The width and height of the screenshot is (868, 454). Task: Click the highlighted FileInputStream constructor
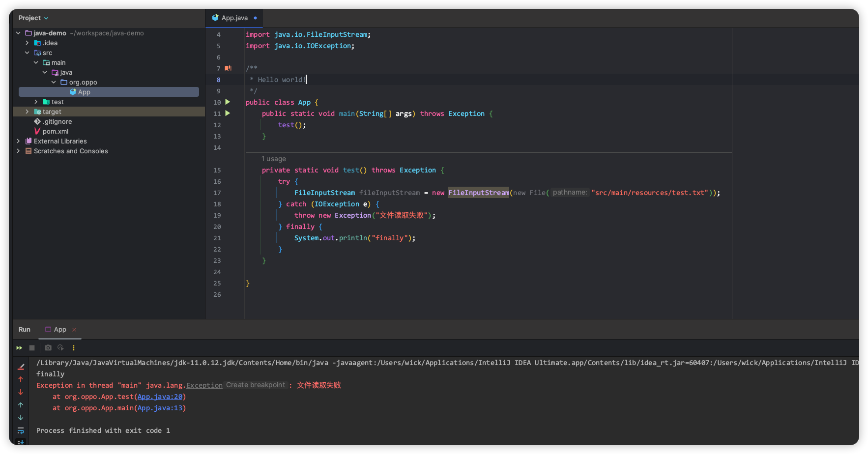pos(479,193)
